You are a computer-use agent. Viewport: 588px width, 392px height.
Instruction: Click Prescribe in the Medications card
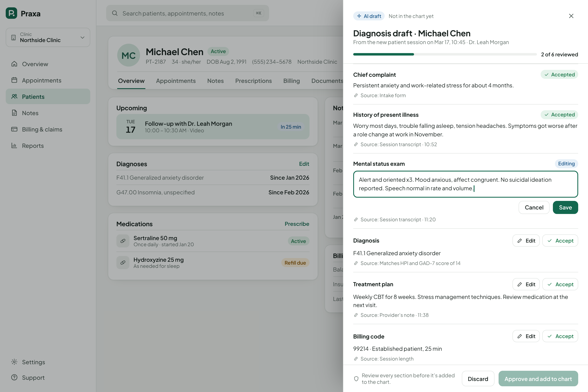[297, 224]
